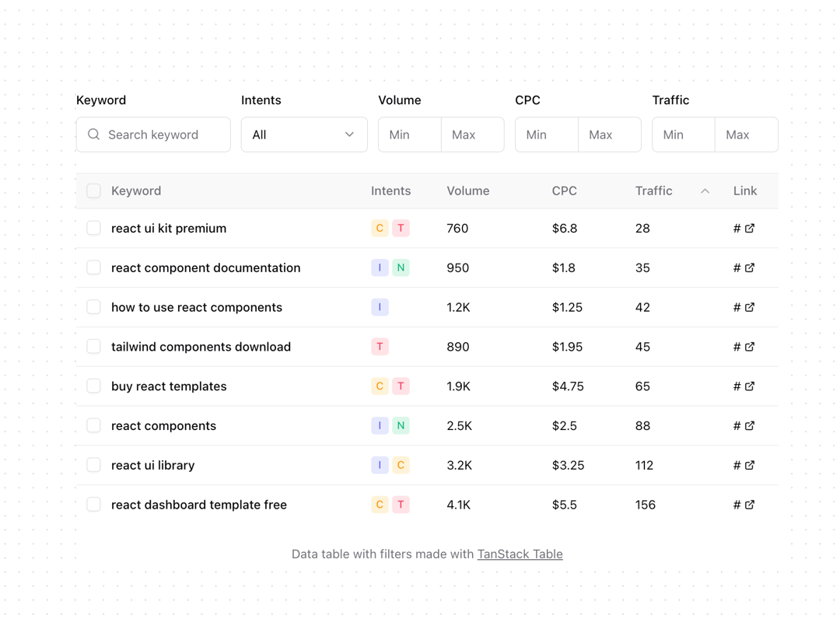This screenshot has height=626, width=840.
Task: Click the 4.1K volume value
Action: pos(459,505)
